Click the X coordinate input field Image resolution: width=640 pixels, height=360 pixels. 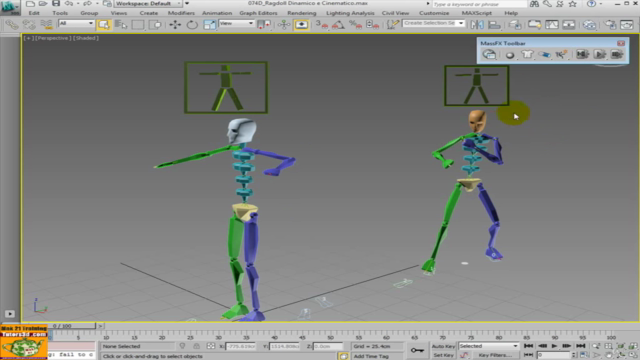240,346
